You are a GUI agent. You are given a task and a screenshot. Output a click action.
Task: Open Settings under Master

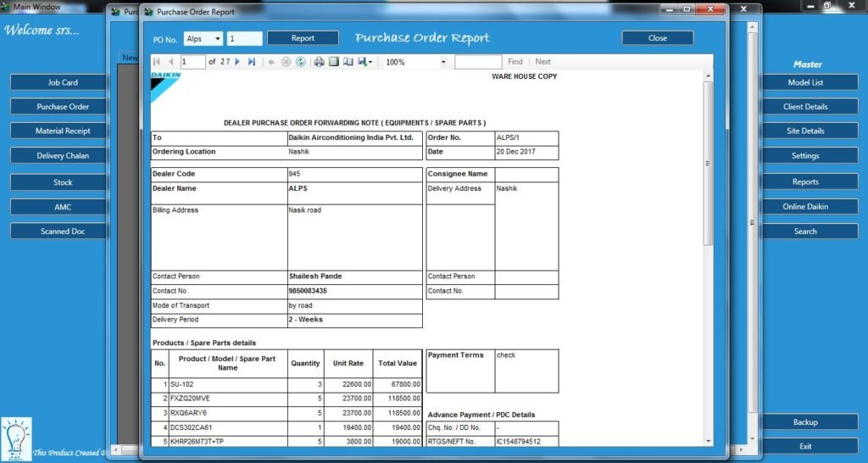pos(810,156)
